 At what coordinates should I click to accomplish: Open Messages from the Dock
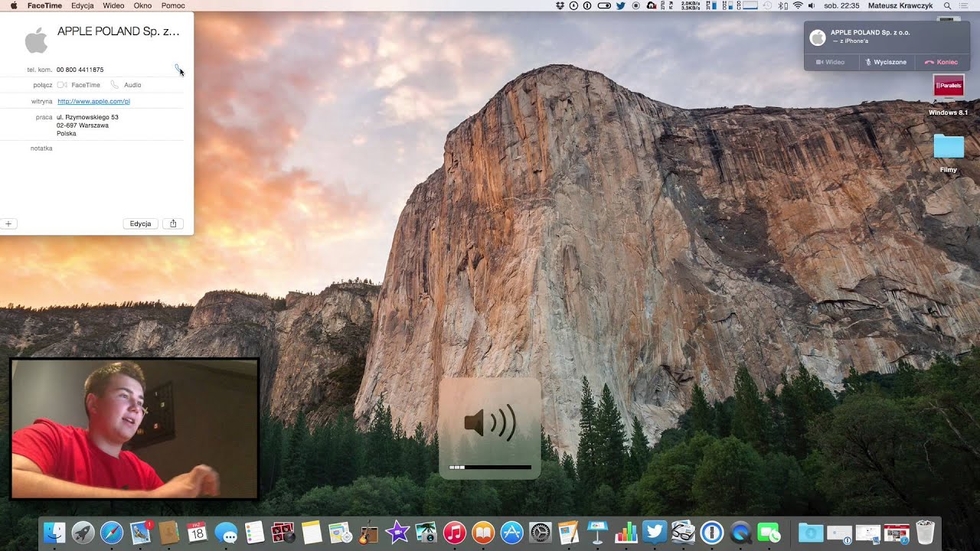pyautogui.click(x=227, y=533)
